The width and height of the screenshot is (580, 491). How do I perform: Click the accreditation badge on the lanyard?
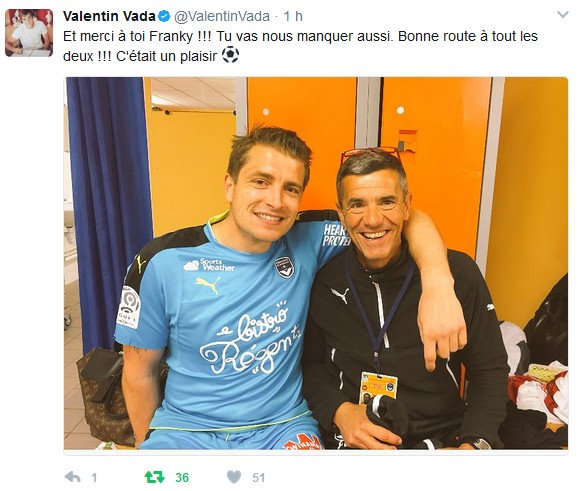click(x=378, y=387)
